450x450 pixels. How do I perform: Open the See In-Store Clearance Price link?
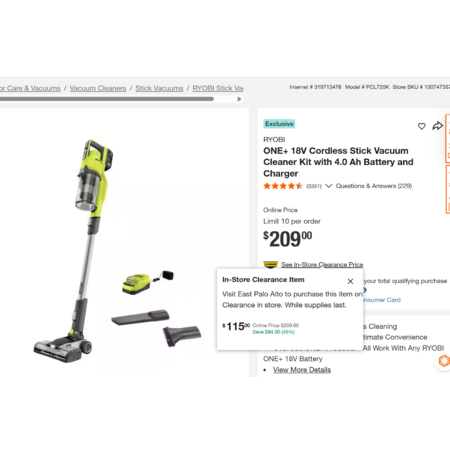point(322,264)
